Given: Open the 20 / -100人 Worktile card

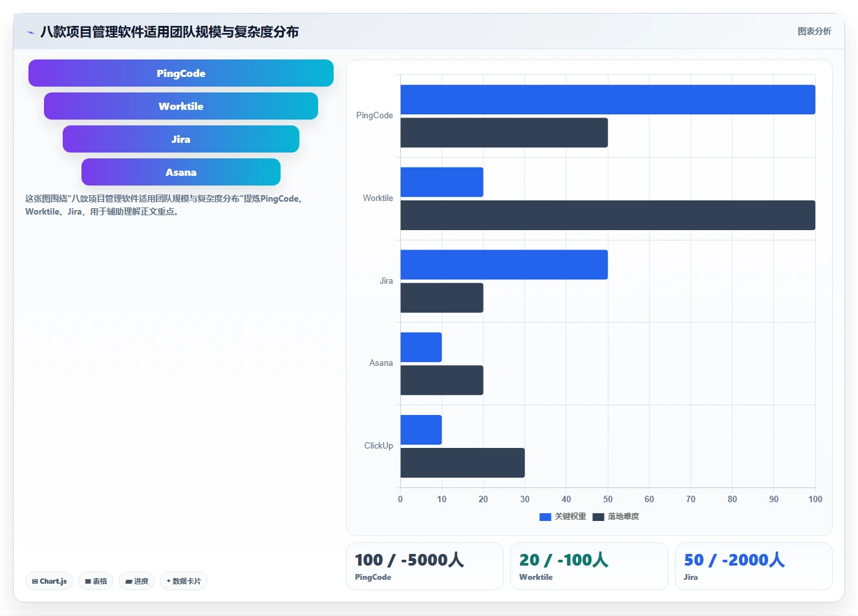Looking at the screenshot, I should 589,566.
